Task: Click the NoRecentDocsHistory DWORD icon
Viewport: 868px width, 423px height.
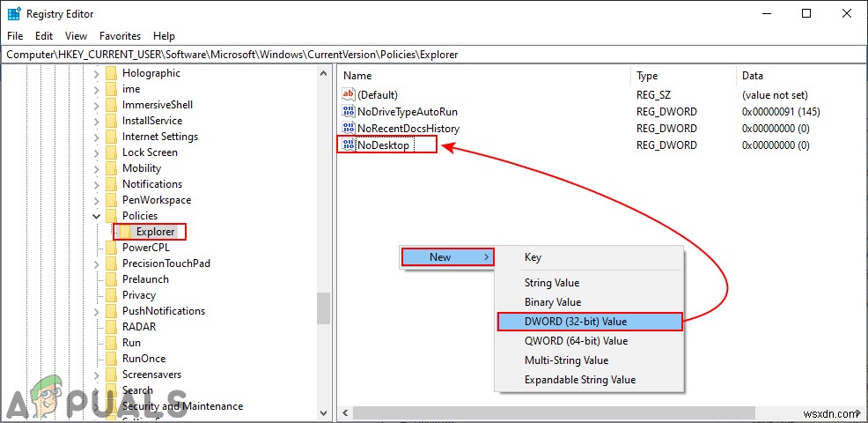Action: (349, 129)
